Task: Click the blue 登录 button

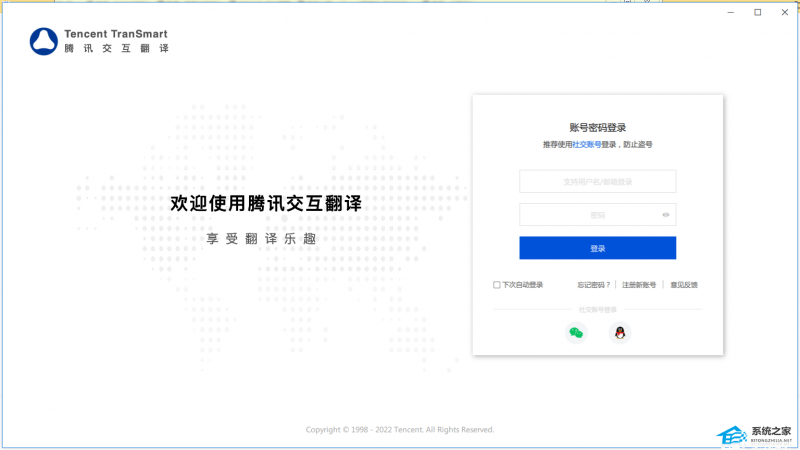Action: point(597,248)
